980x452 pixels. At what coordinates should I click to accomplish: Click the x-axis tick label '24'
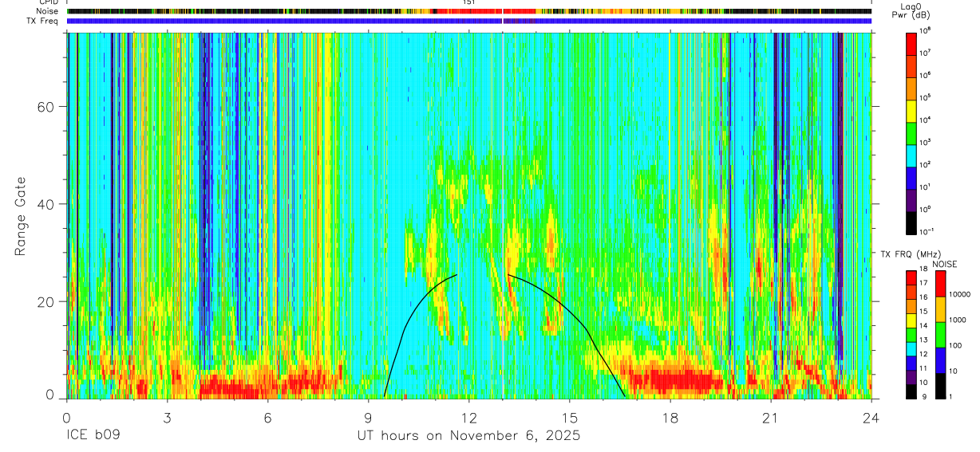point(871,416)
